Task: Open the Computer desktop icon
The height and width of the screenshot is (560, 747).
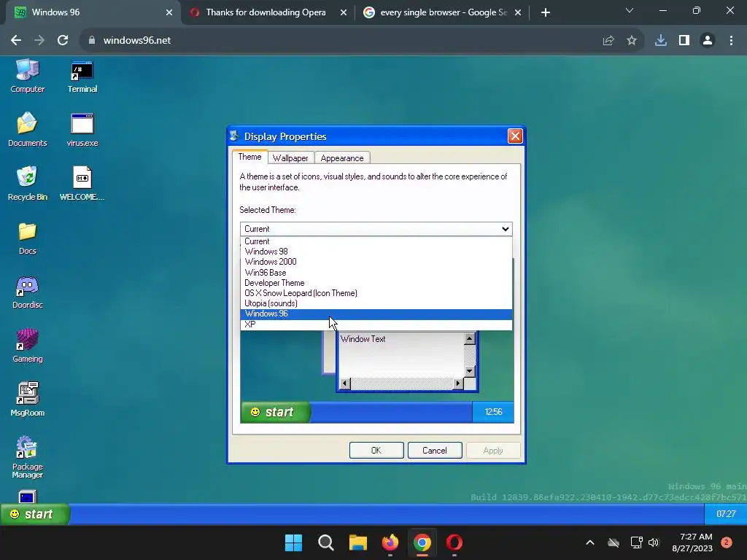Action: point(27,76)
